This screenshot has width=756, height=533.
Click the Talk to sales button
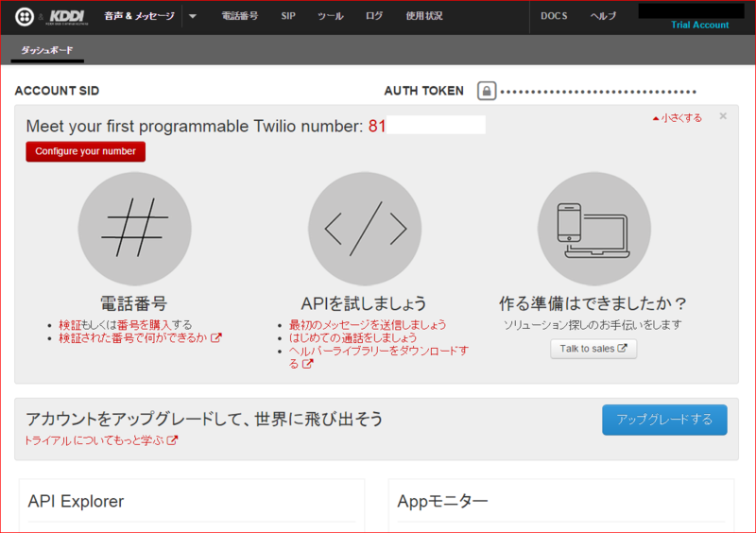point(593,349)
